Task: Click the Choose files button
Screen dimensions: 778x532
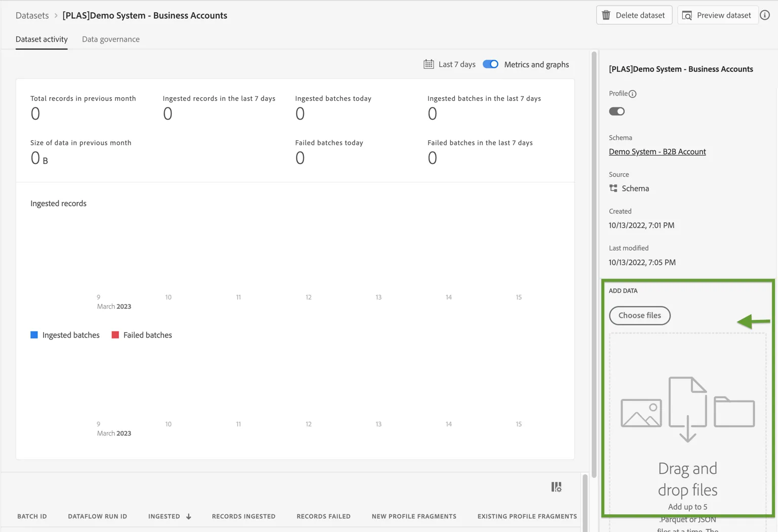Action: pos(640,315)
